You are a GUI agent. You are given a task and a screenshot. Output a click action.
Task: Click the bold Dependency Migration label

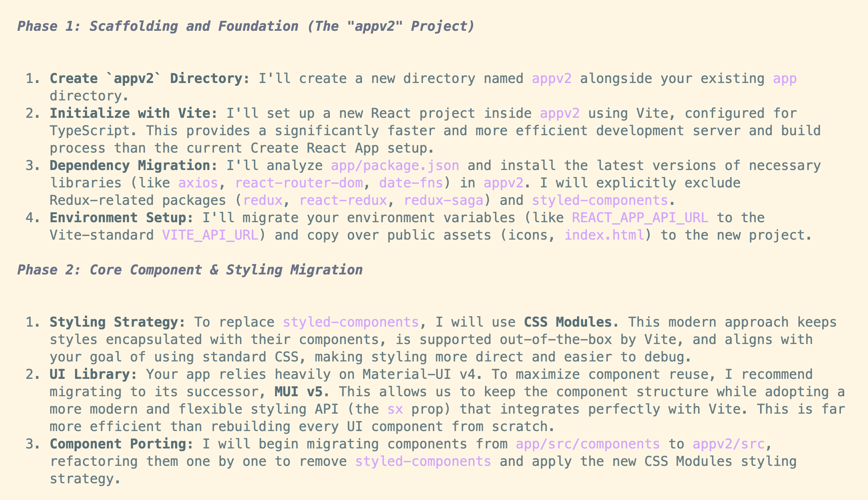[134, 166]
